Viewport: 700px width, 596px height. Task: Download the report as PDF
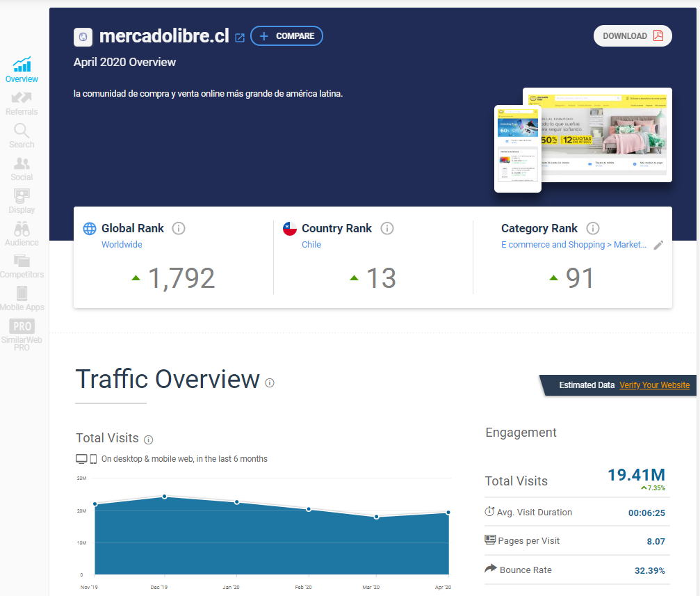(x=633, y=35)
